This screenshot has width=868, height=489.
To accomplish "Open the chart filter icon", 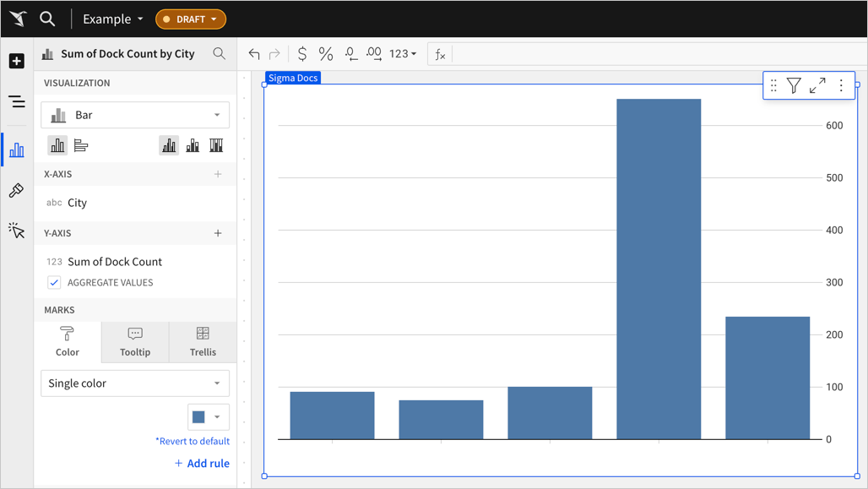I will click(794, 85).
